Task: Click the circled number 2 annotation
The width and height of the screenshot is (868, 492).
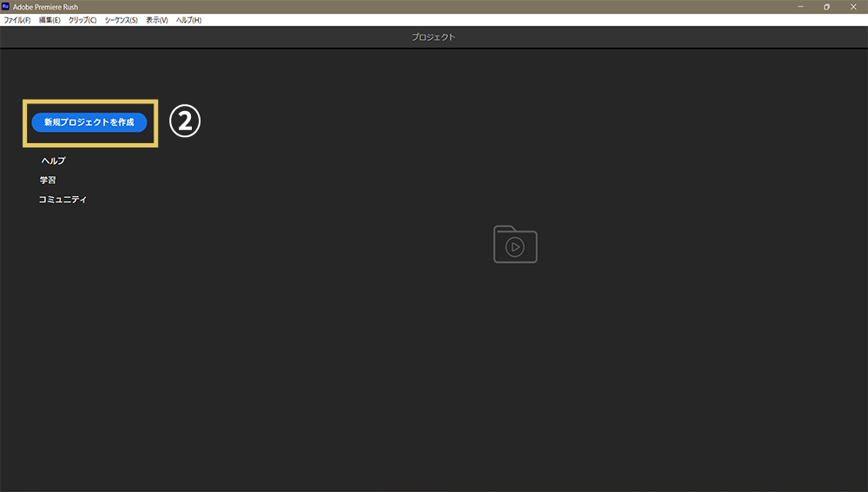Action: click(185, 121)
